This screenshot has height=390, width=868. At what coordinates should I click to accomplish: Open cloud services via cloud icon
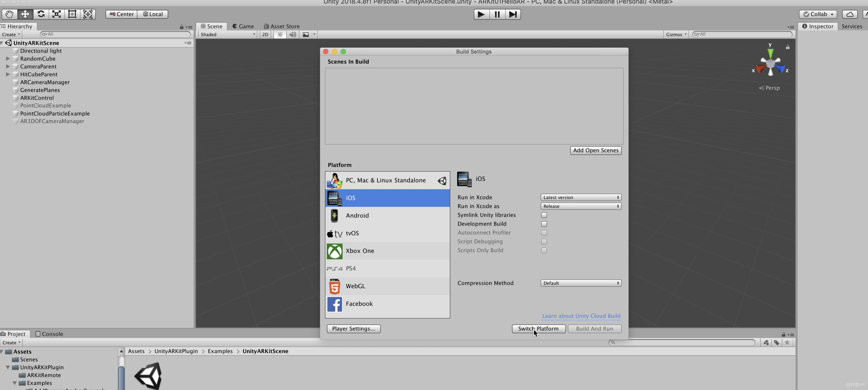(x=850, y=14)
